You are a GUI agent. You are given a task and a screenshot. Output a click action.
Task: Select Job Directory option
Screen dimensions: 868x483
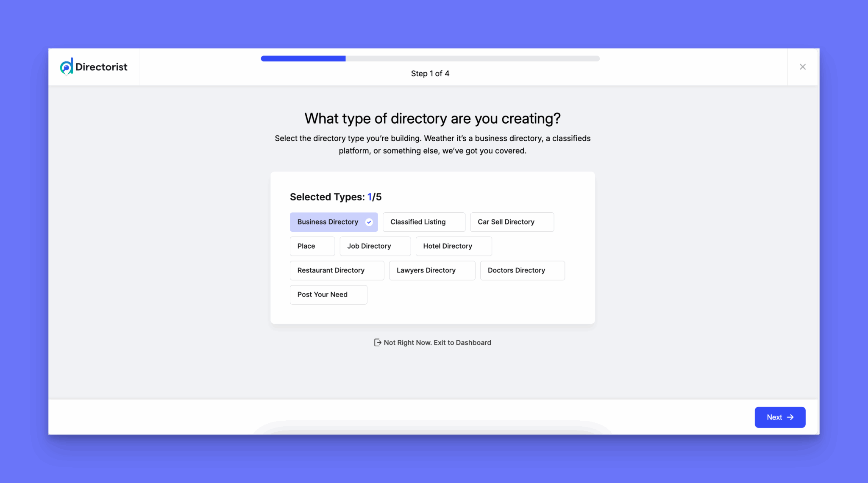(375, 246)
